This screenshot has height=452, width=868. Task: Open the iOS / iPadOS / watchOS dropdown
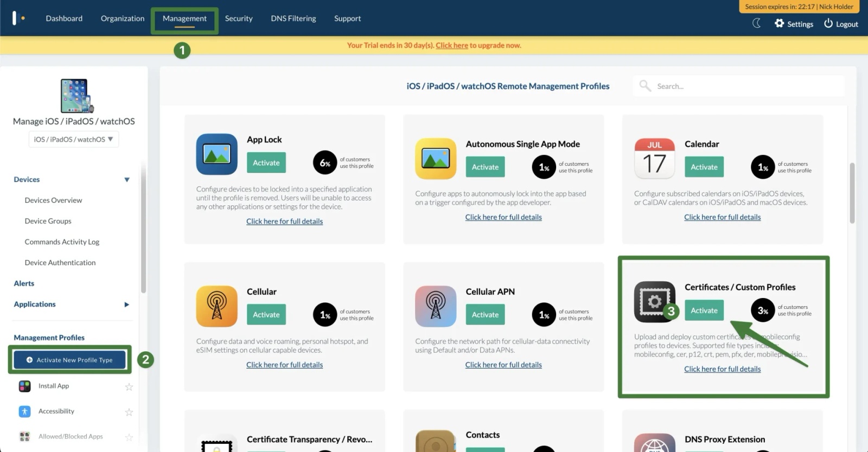click(x=74, y=139)
